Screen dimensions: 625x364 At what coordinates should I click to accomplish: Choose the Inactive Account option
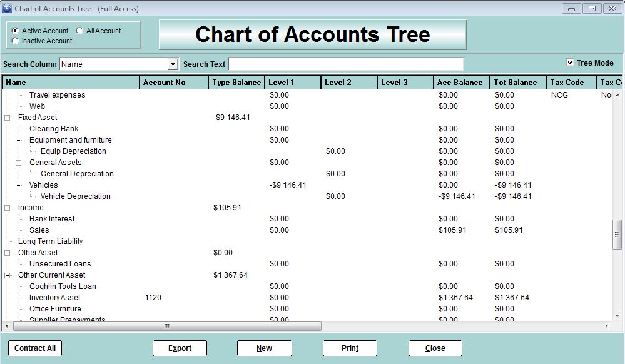pos(16,41)
